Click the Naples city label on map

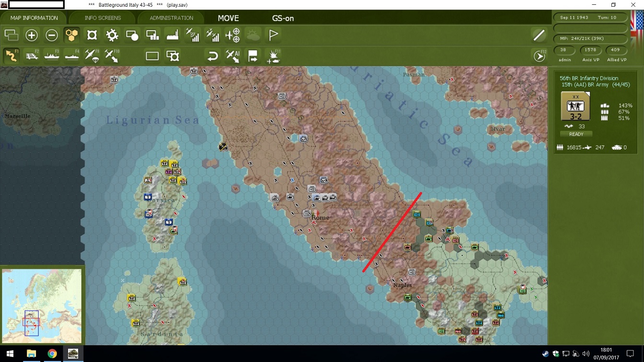click(402, 285)
